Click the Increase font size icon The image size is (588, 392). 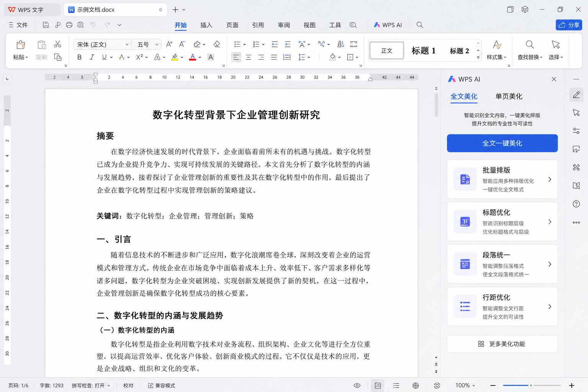pos(169,44)
